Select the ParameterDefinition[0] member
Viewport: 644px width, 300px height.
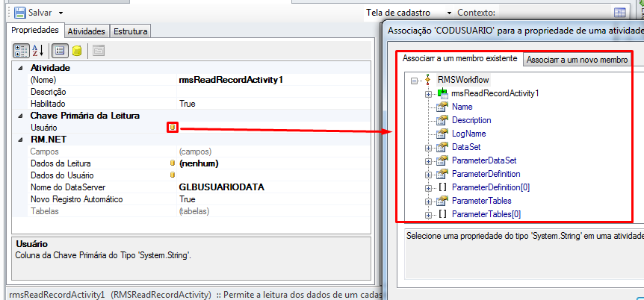[491, 187]
